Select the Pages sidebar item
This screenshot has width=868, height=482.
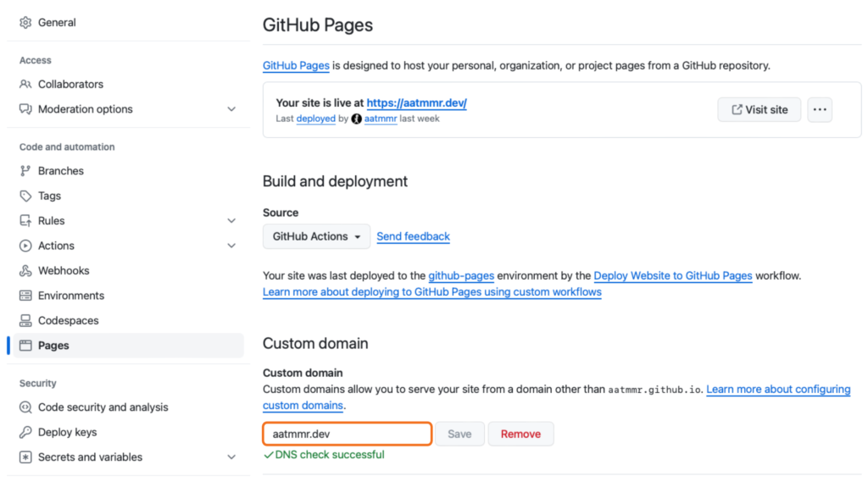click(129, 346)
